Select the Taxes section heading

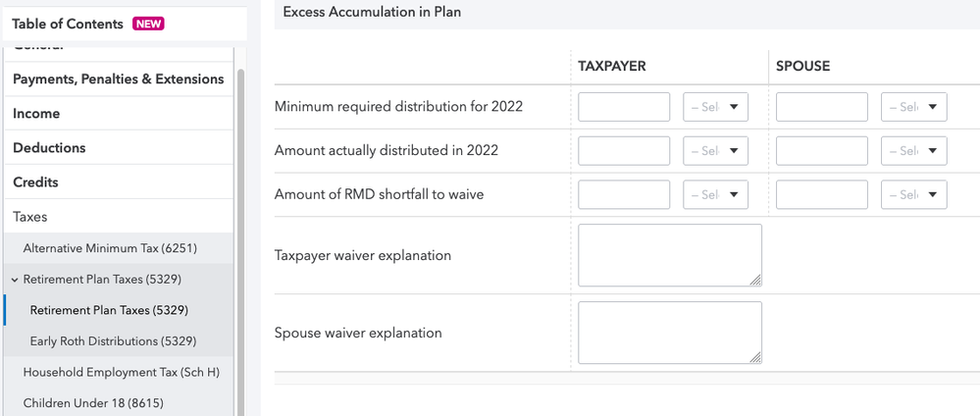pyautogui.click(x=29, y=217)
